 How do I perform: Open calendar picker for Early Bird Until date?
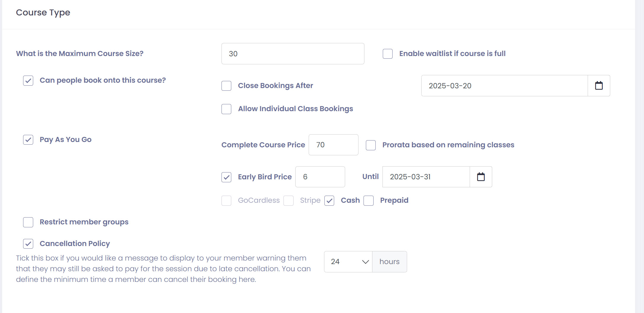tap(481, 177)
